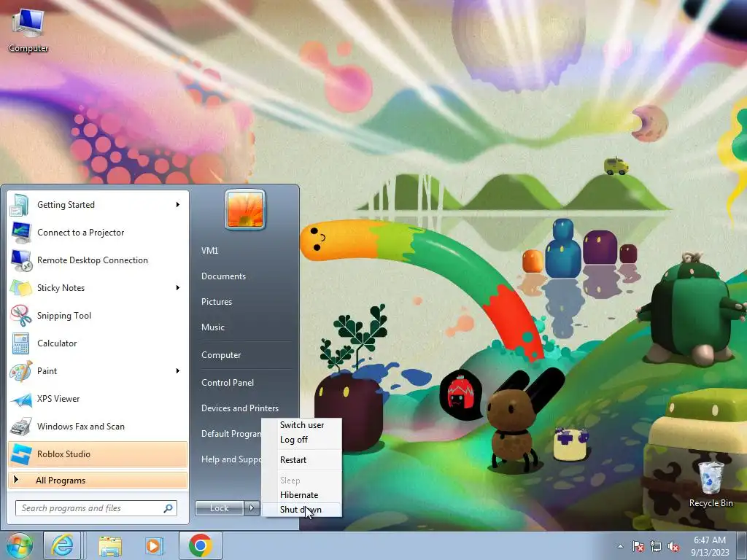
Task: Click the user account picture
Action: tap(245, 209)
